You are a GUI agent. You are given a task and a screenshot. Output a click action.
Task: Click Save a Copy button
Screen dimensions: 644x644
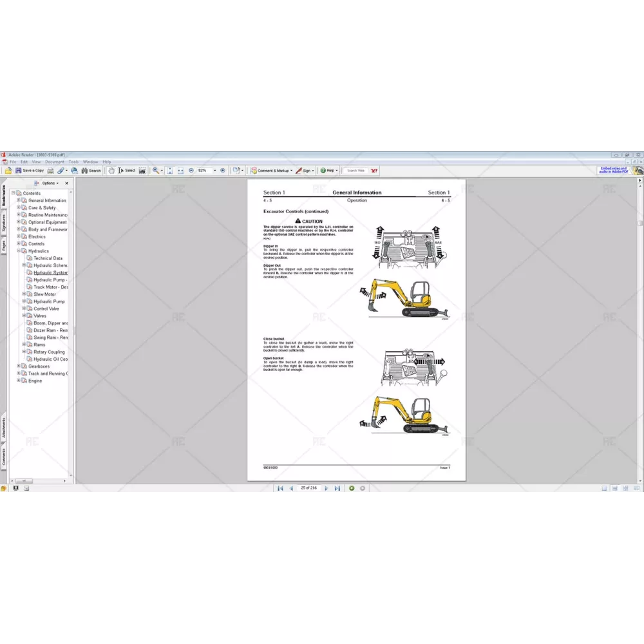[x=30, y=171]
